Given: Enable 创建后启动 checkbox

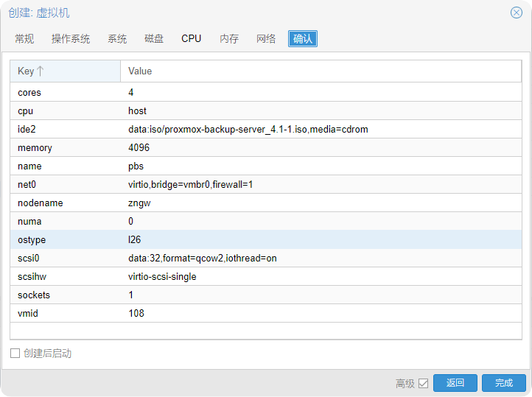Looking at the screenshot, I should pyautogui.click(x=15, y=354).
